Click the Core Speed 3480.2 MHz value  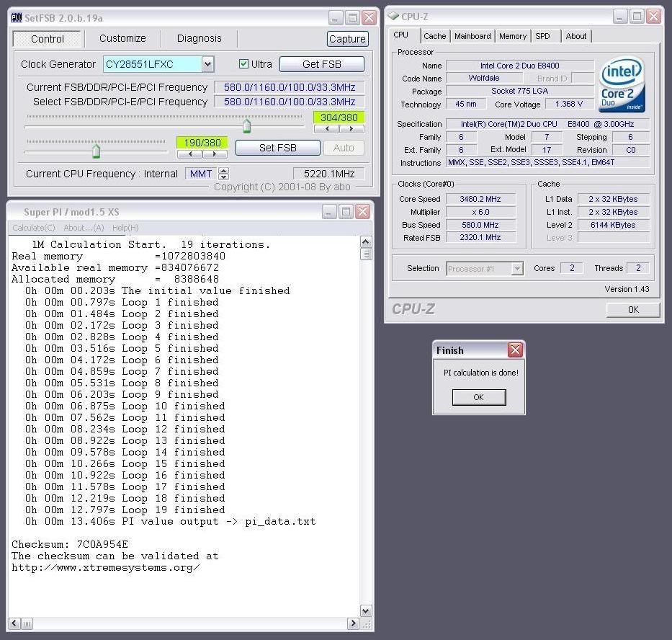pos(480,199)
